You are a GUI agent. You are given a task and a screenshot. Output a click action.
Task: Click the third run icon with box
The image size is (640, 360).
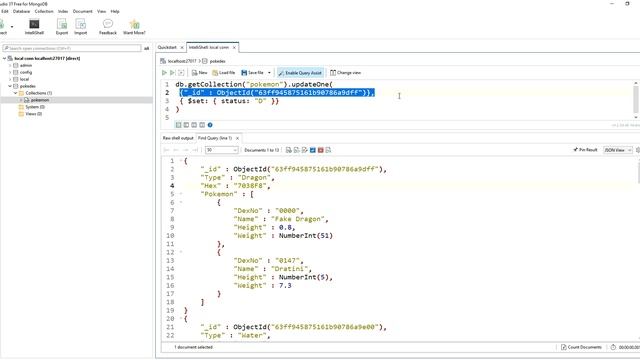(181, 73)
